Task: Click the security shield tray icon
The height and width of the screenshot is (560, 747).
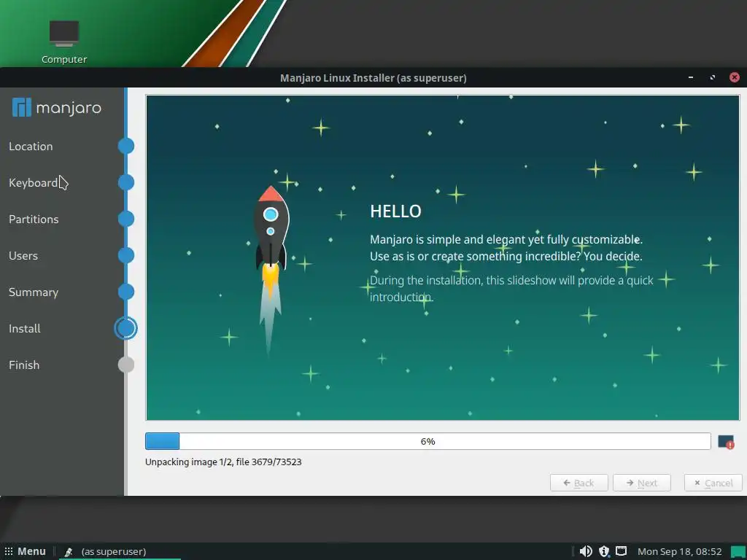Action: pyautogui.click(x=603, y=551)
